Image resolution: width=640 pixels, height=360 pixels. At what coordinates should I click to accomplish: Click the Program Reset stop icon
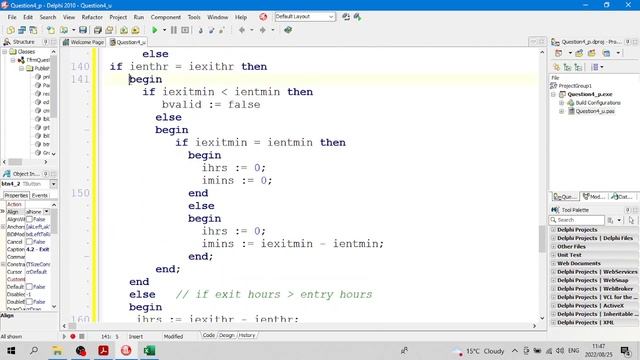coord(185,30)
